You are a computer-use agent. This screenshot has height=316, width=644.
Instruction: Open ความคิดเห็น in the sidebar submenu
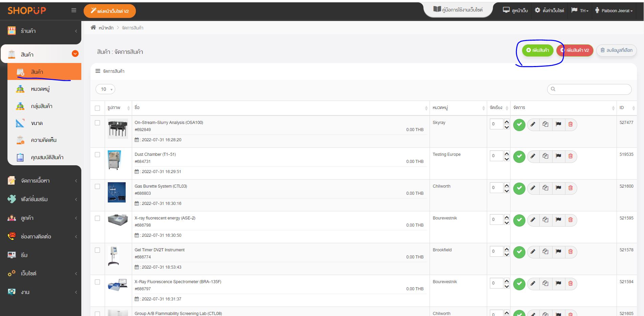(x=44, y=140)
